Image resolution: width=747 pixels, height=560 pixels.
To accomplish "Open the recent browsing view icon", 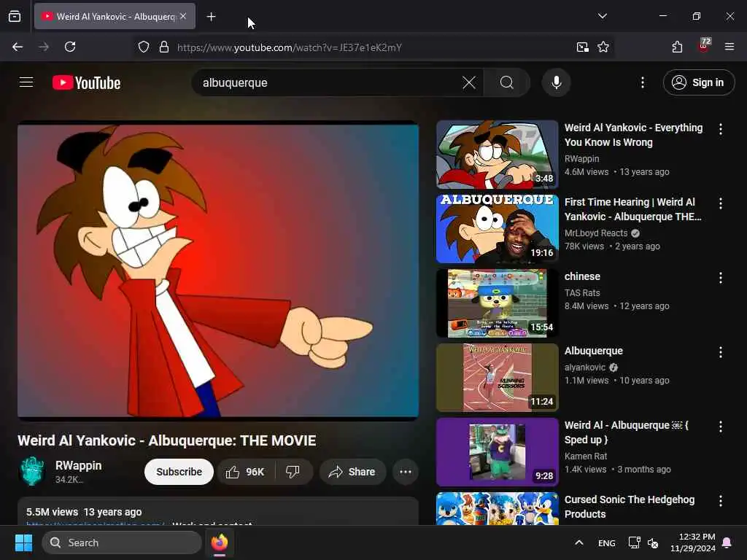I will coord(15,17).
